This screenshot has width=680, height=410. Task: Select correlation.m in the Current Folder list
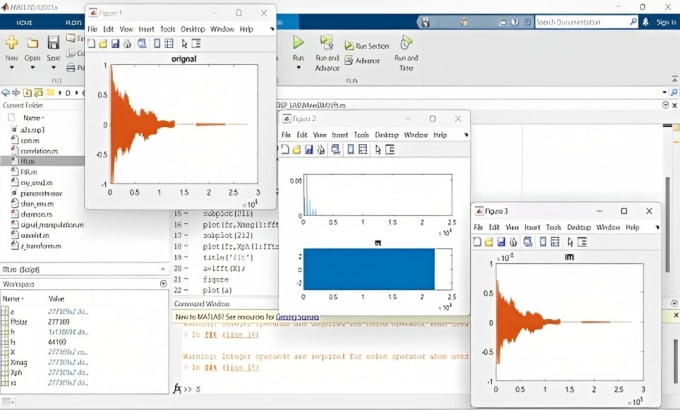click(x=39, y=151)
